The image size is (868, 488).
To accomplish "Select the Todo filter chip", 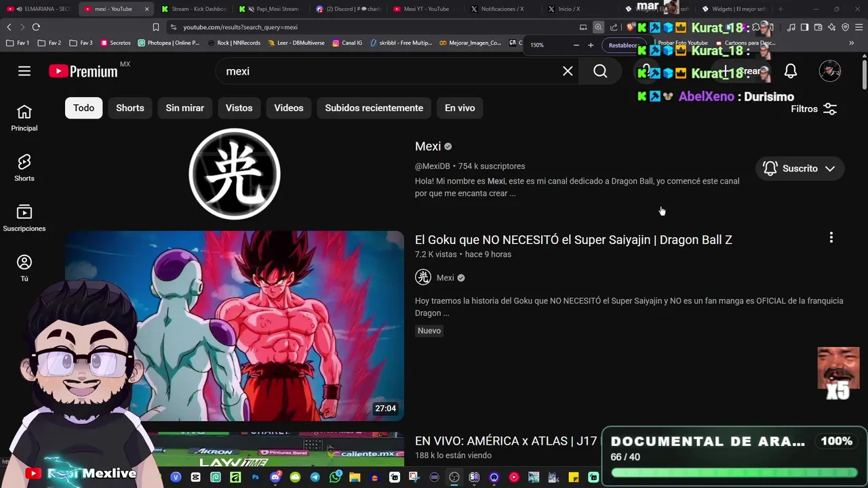I will 84,108.
